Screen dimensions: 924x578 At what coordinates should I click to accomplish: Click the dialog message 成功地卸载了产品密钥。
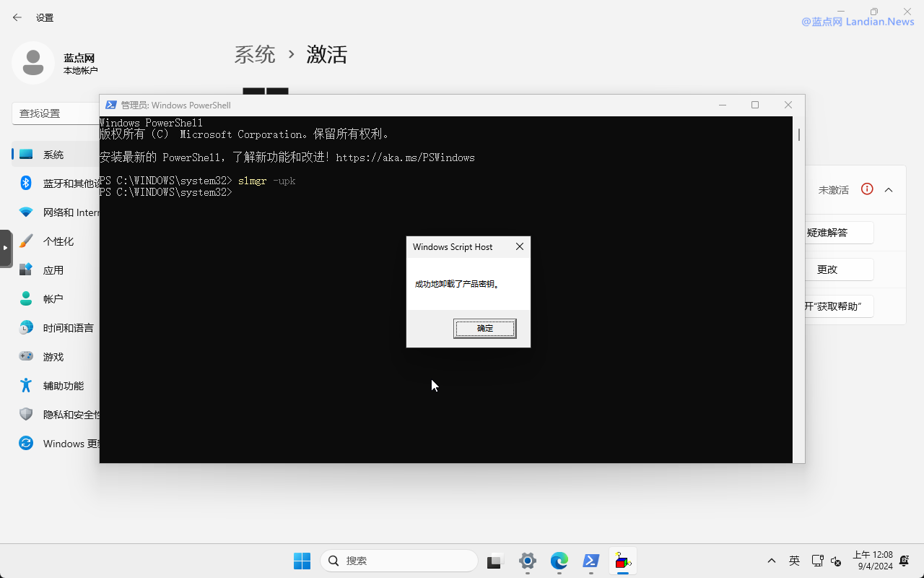coord(458,284)
